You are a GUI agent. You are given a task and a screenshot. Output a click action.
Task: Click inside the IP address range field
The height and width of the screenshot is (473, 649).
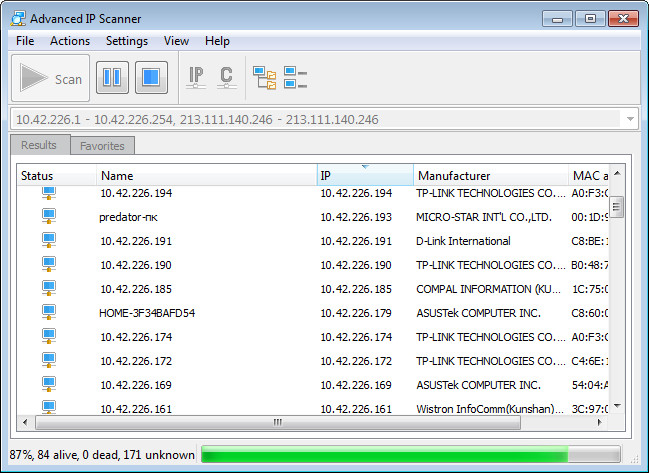pos(310,119)
